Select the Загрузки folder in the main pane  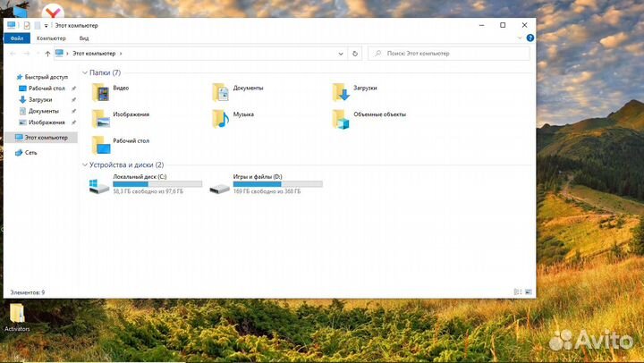pyautogui.click(x=340, y=90)
